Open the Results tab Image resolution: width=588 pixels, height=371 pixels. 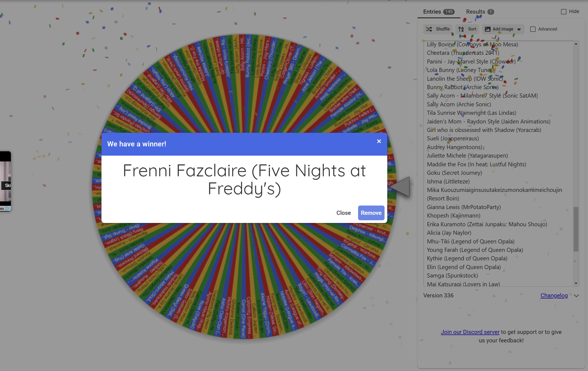[x=480, y=12]
